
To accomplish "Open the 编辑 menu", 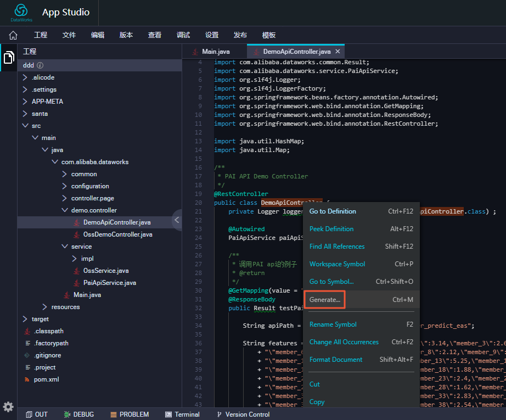I will coord(98,35).
